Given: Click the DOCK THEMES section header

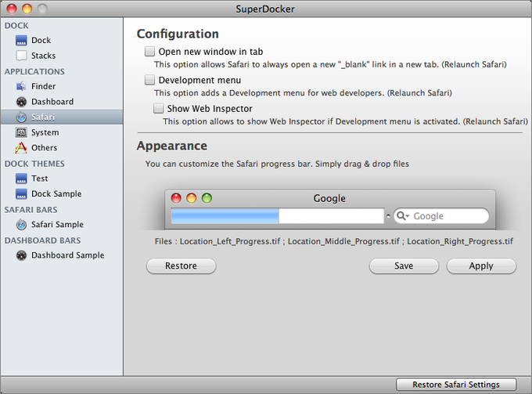Looking at the screenshot, I should click(x=34, y=164).
